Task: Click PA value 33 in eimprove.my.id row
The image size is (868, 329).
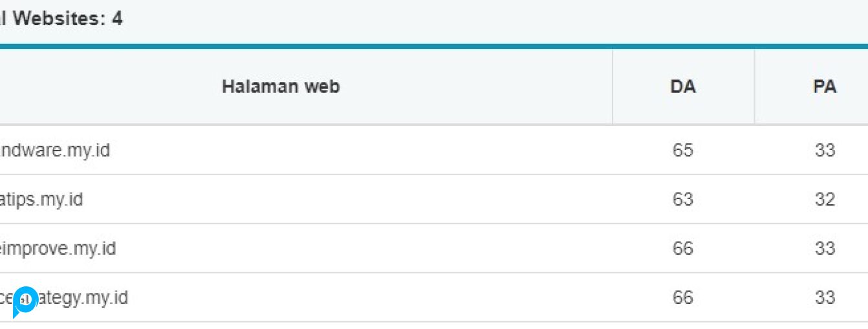Action: click(825, 248)
